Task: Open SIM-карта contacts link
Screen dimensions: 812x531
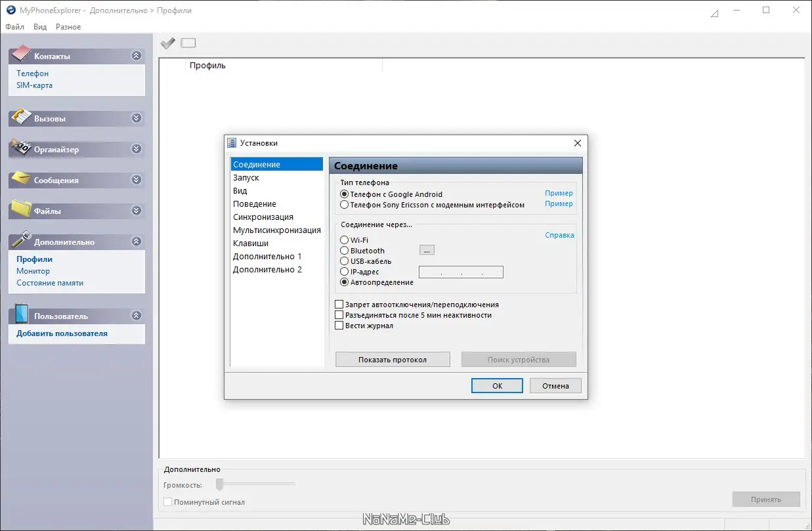Action: pos(35,85)
